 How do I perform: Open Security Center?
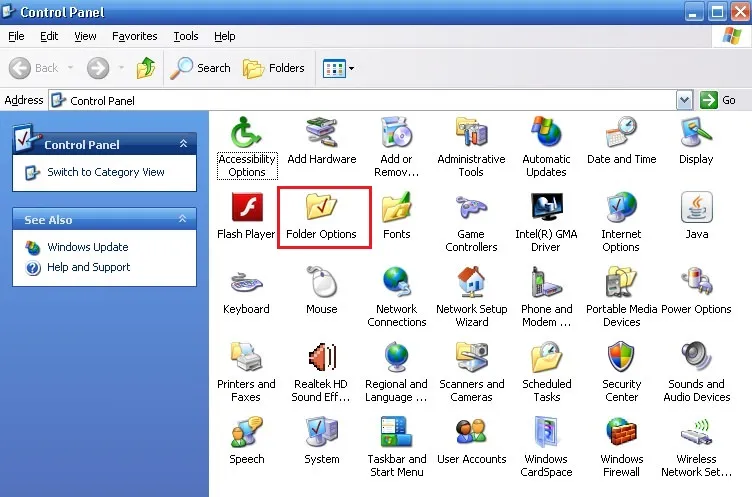[621, 372]
